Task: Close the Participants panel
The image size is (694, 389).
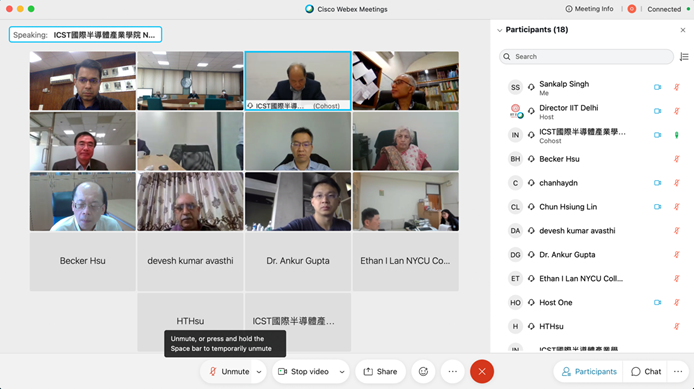Action: (682, 30)
